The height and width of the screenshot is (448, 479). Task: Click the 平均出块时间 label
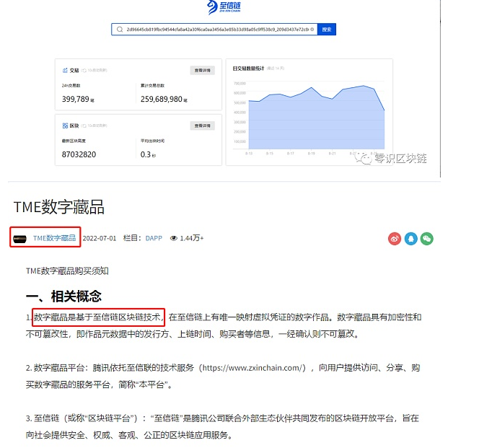[152, 141]
